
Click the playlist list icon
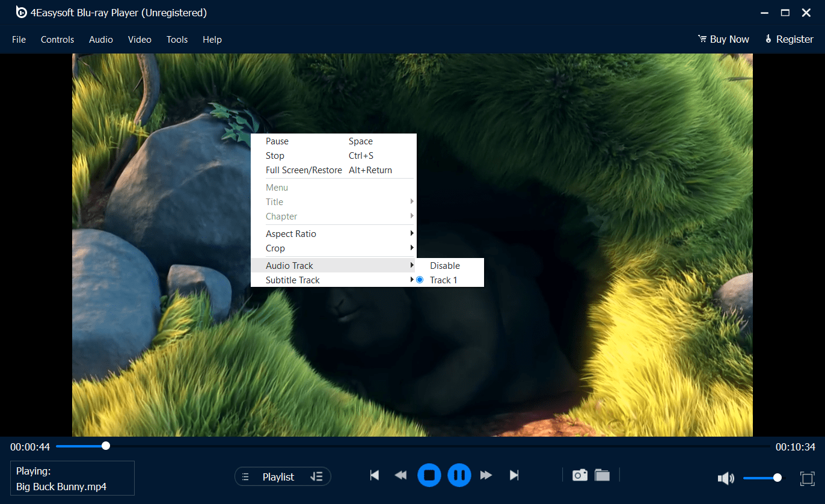click(x=245, y=477)
